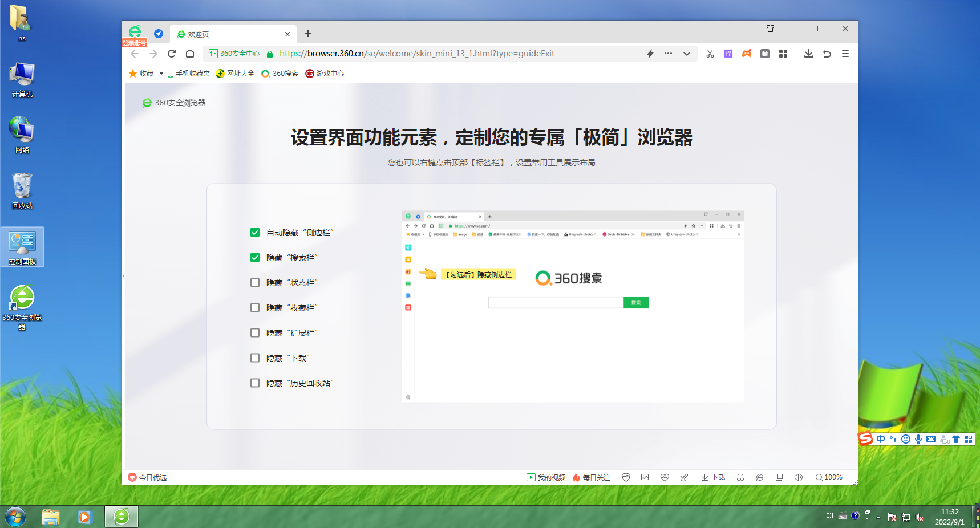Open the 收藏 bookmarks star
Image resolution: width=980 pixels, height=528 pixels.
tap(141, 74)
